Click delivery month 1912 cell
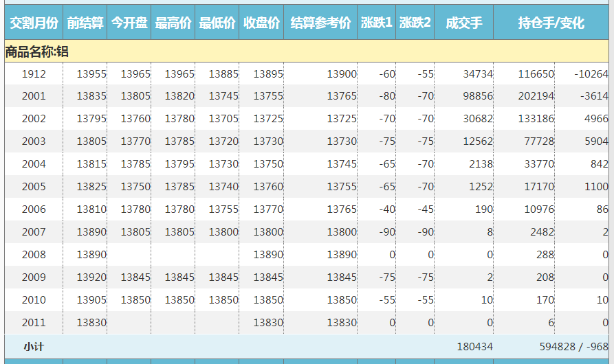The width and height of the screenshot is (614, 364). 34,74
